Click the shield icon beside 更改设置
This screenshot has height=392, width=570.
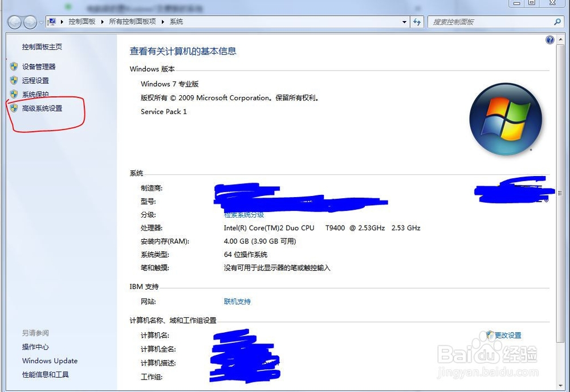pos(490,335)
